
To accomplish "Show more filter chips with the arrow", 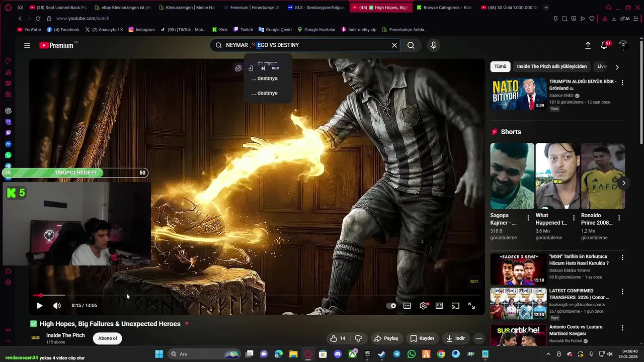I will 617,67.
